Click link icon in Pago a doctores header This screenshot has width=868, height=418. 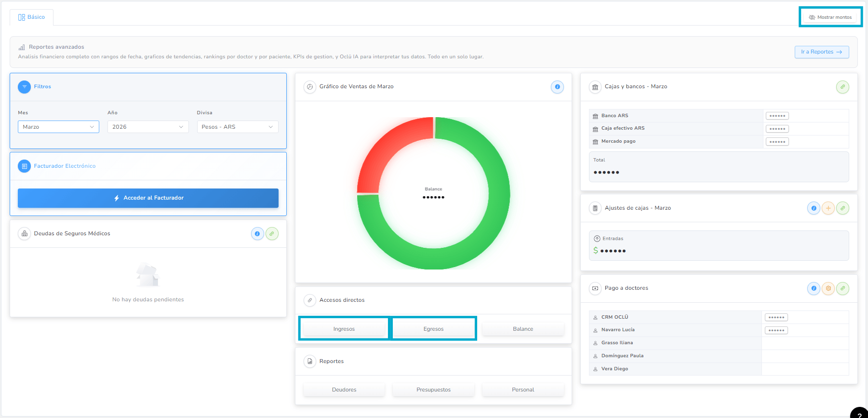click(x=842, y=288)
